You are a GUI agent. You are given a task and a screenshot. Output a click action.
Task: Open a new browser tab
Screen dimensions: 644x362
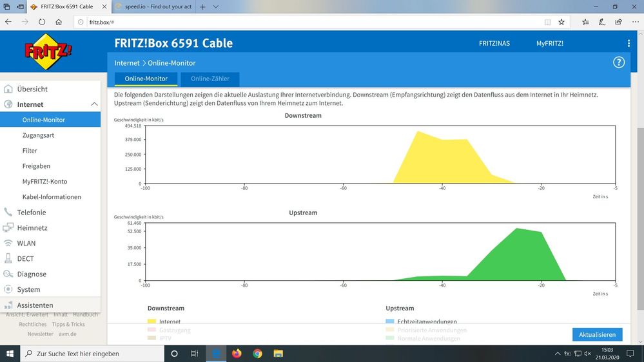(x=202, y=6)
